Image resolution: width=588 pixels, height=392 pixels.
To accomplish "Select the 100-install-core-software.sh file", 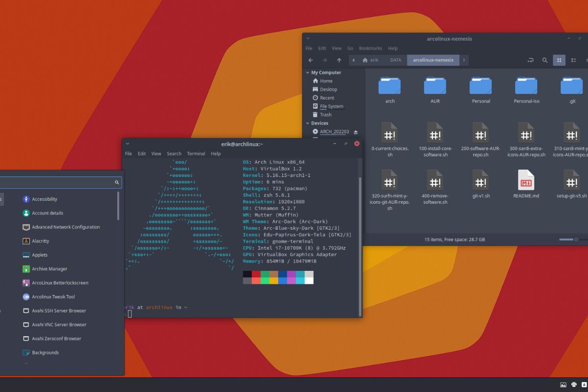I will pos(435,140).
